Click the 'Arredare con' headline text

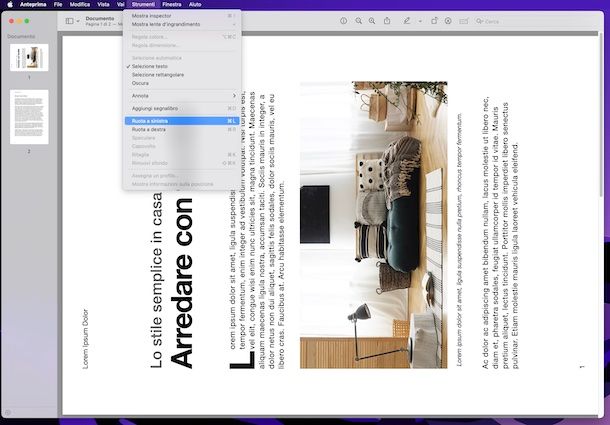[182, 283]
